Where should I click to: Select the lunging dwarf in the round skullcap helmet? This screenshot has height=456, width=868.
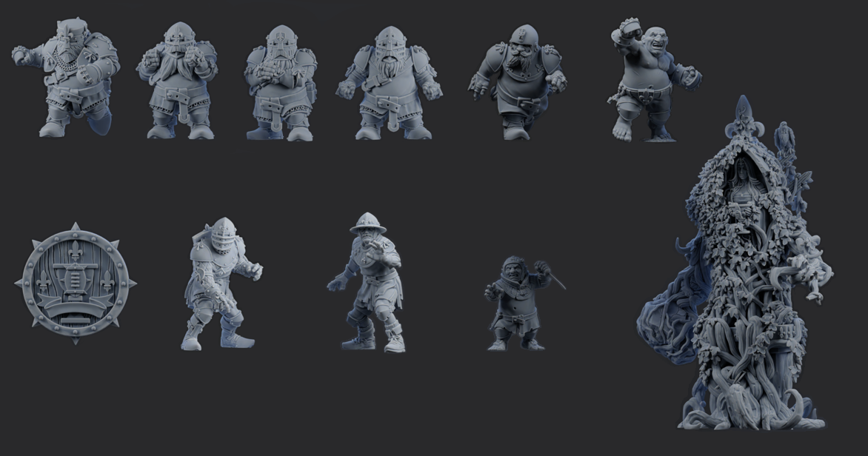tap(517, 82)
